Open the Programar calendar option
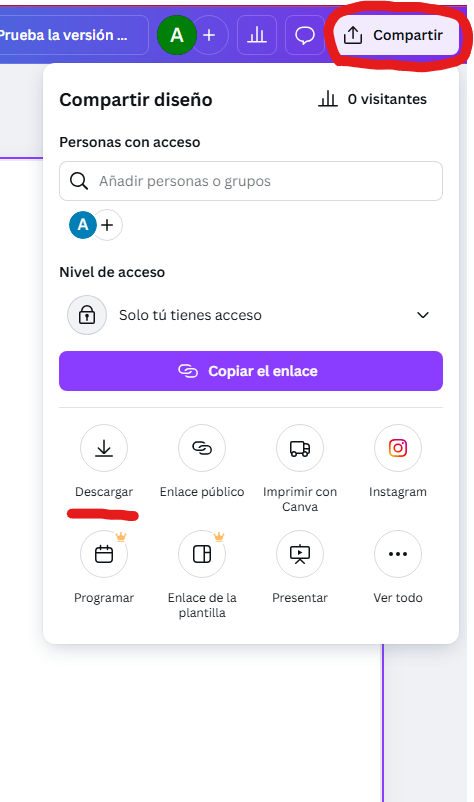The height and width of the screenshot is (802, 474). click(104, 554)
